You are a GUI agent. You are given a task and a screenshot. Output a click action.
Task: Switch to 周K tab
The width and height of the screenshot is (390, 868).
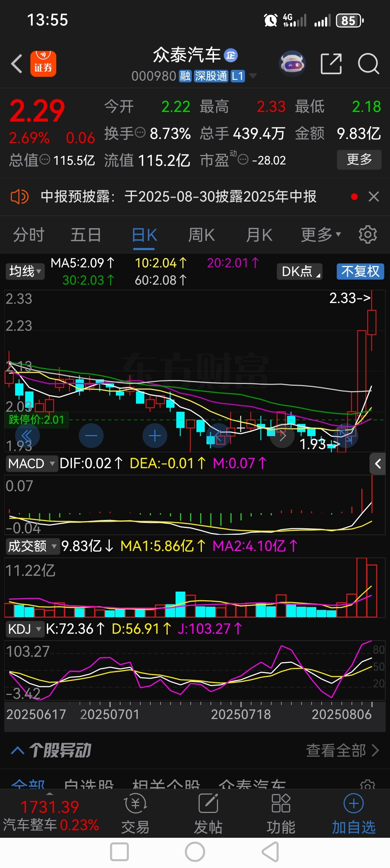(x=201, y=235)
